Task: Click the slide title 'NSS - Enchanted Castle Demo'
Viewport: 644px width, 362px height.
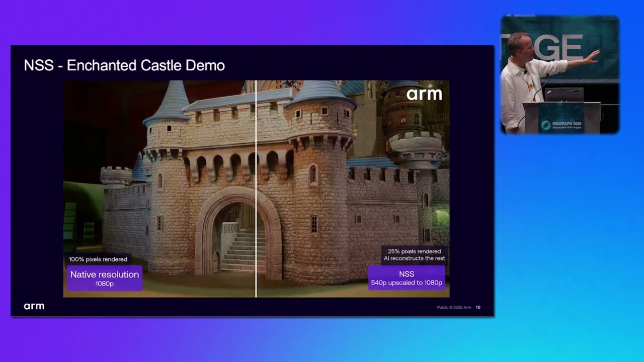Action: [124, 65]
